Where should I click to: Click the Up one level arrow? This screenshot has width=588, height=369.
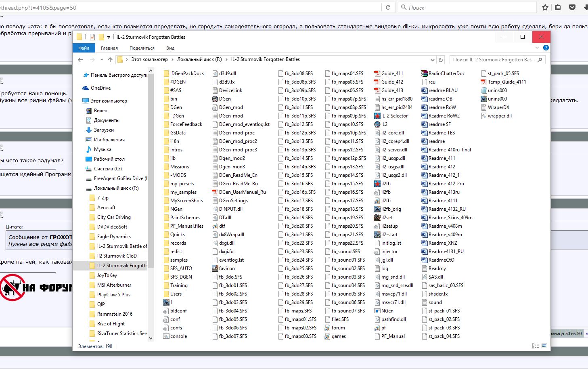(x=110, y=60)
